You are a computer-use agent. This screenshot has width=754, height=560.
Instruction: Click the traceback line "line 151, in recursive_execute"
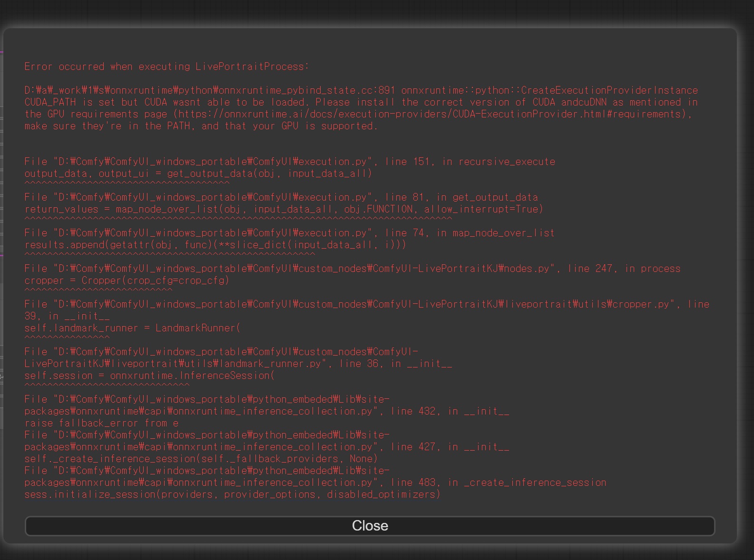click(x=290, y=162)
